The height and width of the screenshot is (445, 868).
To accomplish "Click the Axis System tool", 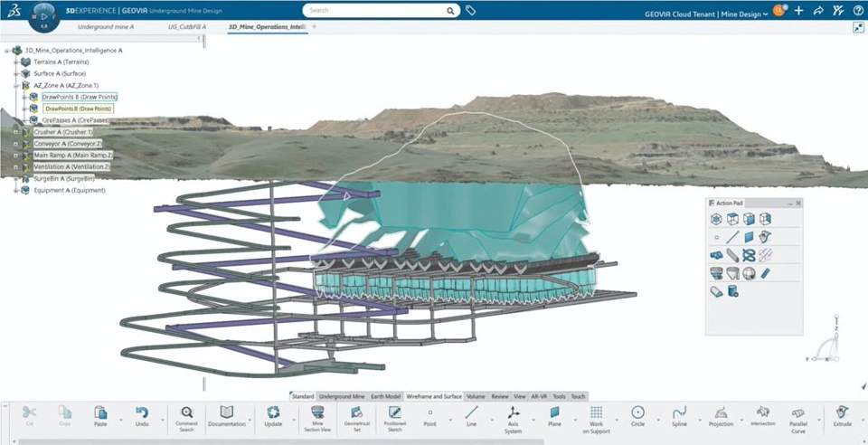I will [514, 419].
